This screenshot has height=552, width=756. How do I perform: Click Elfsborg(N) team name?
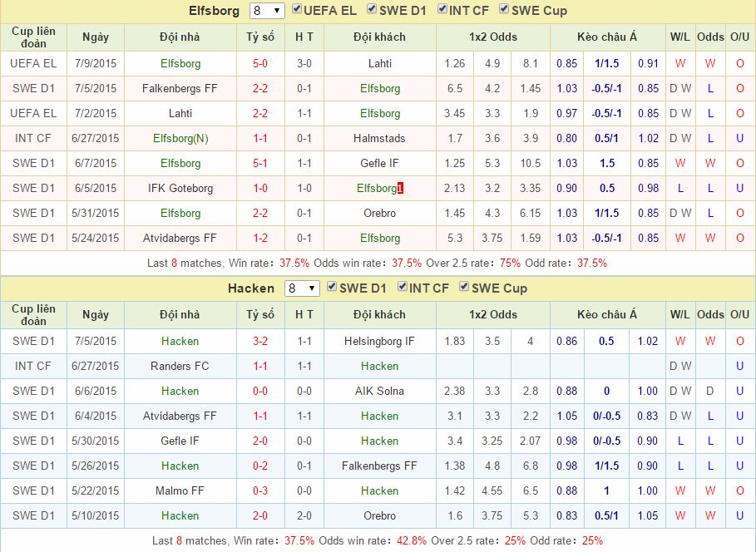(180, 138)
